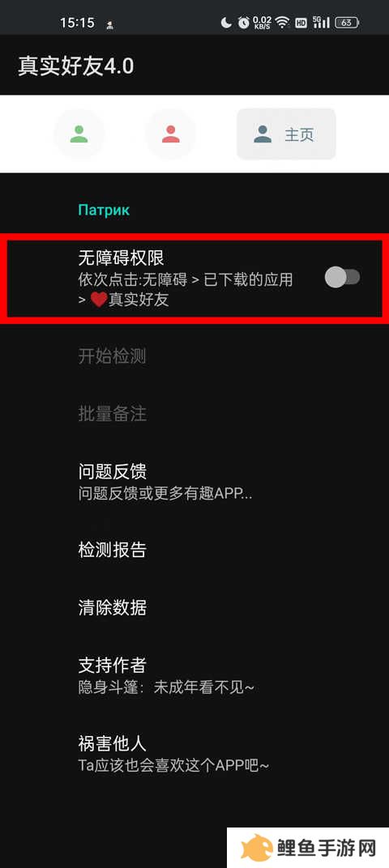Select the green person icon tab
389x868 pixels.
pos(79,134)
